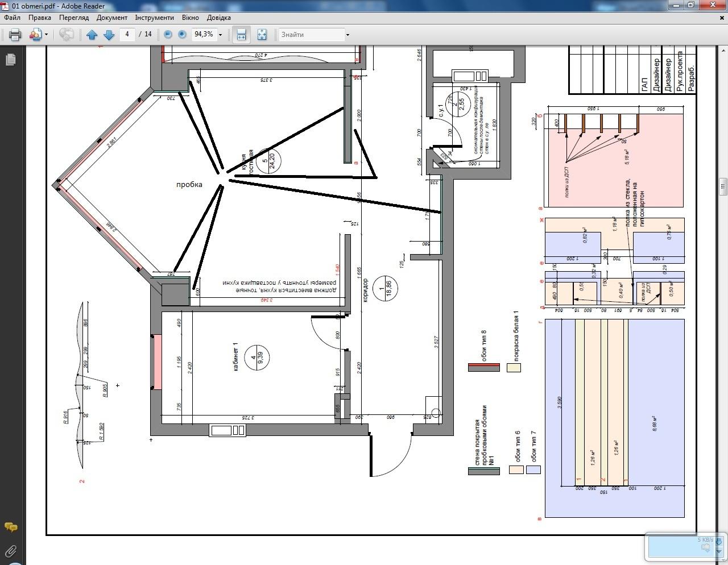Click the zoom in plus button

click(182, 35)
